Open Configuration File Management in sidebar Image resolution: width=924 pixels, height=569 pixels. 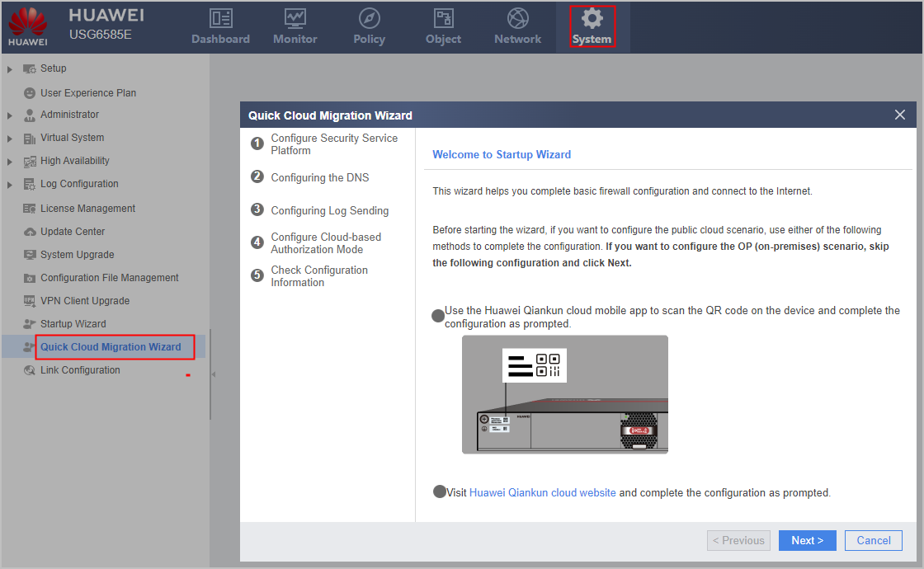point(110,277)
